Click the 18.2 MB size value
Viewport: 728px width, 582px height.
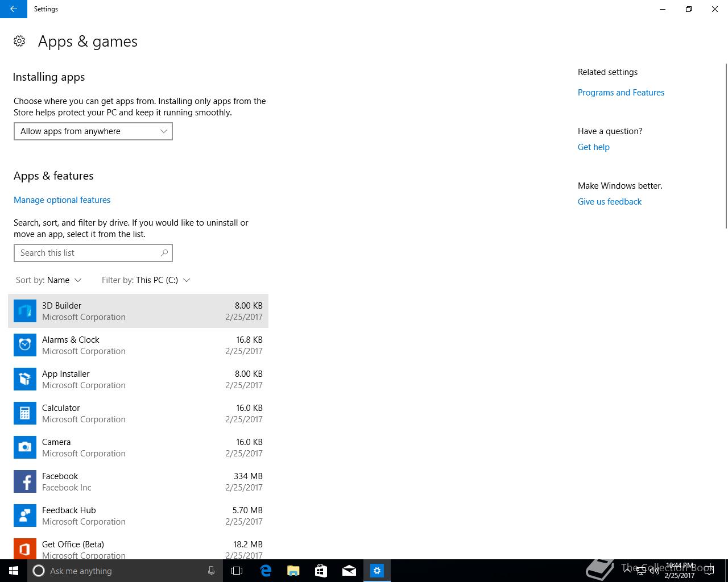248,544
